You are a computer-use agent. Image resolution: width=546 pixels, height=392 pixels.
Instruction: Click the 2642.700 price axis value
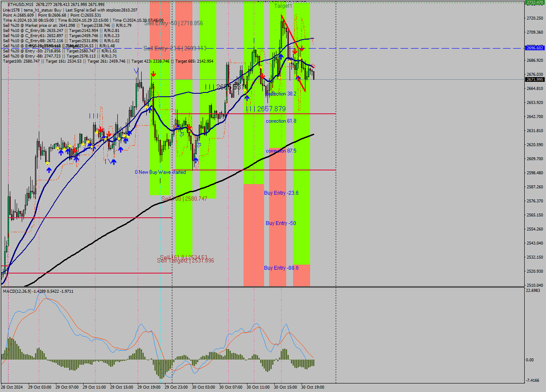535,116
